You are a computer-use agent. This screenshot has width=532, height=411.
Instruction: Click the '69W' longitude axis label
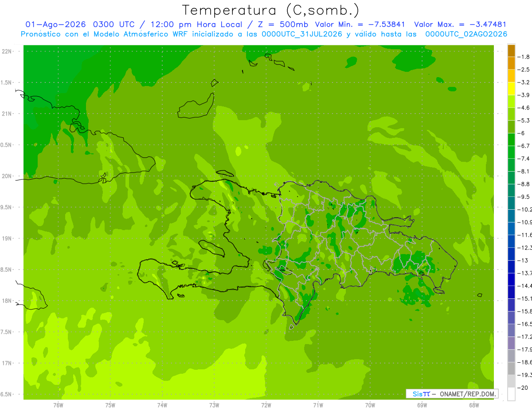click(422, 405)
